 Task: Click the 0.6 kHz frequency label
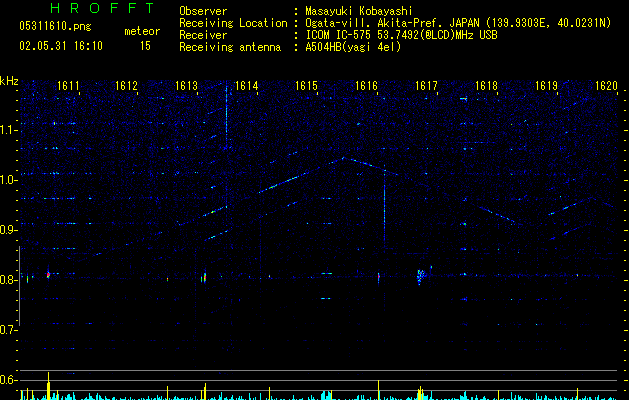(x=8, y=380)
